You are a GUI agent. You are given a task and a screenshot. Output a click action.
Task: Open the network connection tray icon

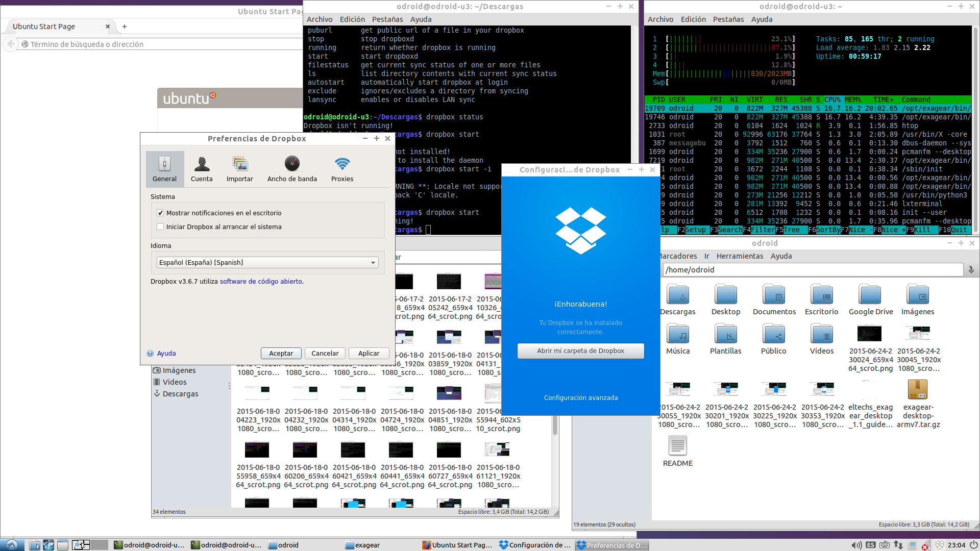tap(898, 545)
